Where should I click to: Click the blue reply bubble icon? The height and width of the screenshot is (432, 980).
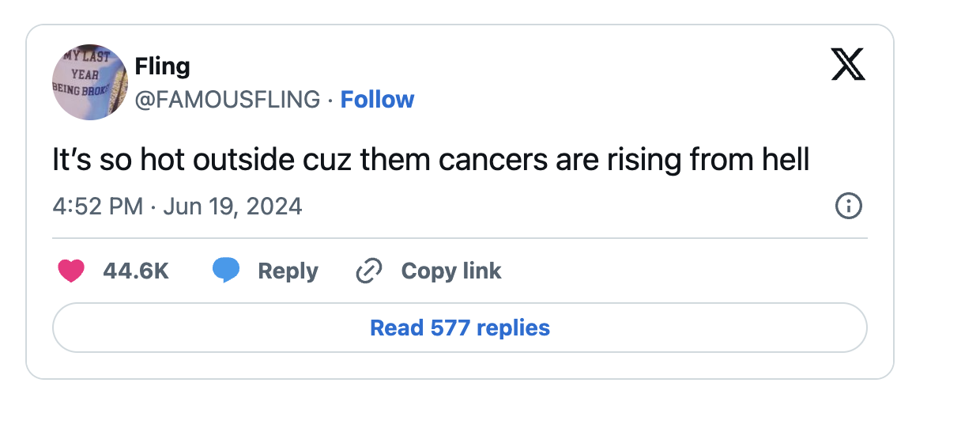[226, 271]
